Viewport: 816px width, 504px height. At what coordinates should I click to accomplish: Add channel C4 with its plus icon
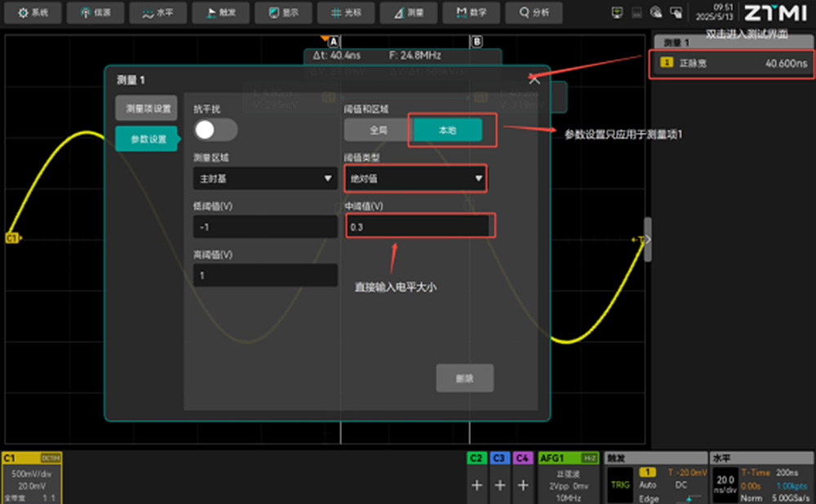click(523, 485)
